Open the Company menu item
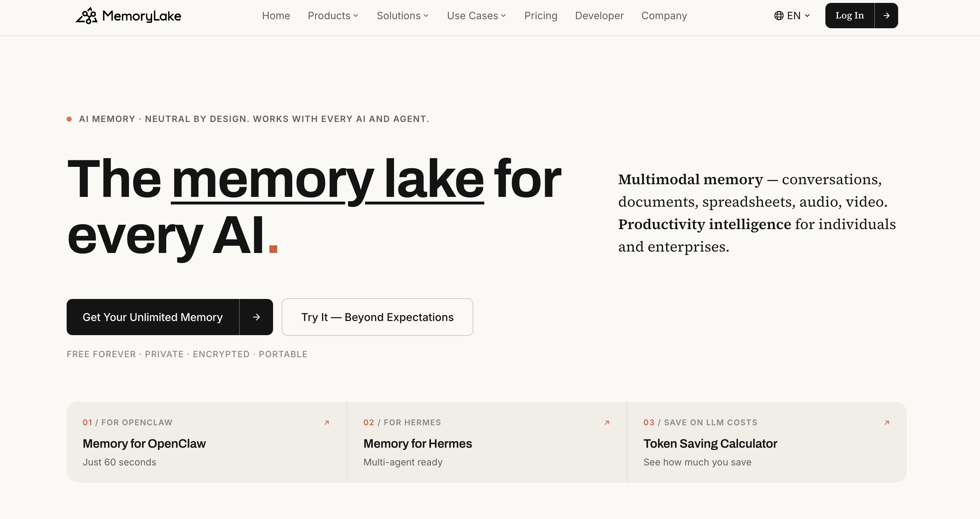 click(664, 16)
